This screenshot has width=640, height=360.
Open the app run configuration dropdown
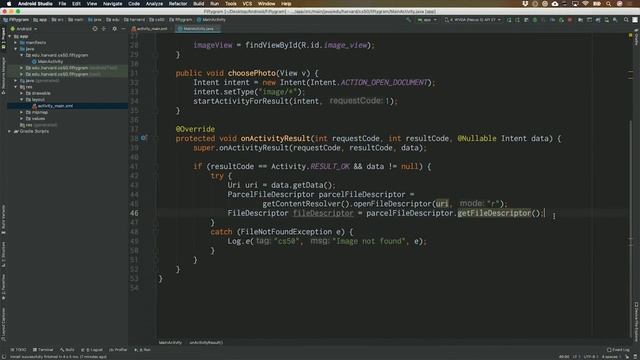[427, 20]
